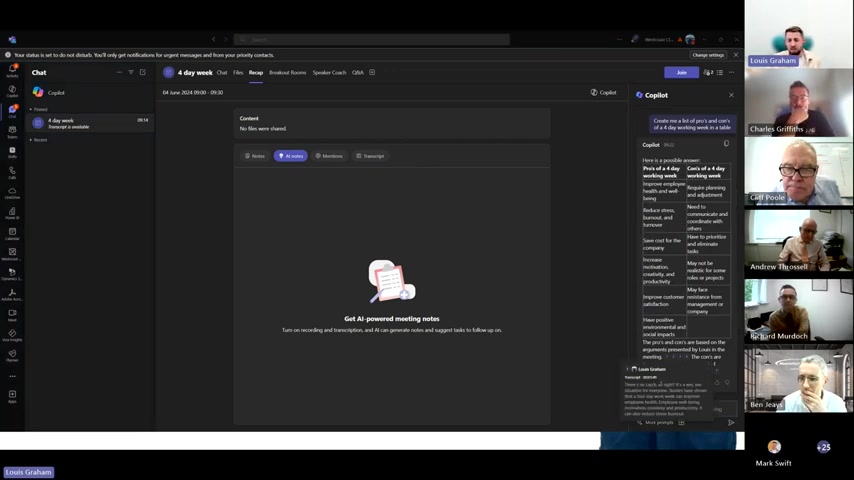854x480 pixels.
Task: Show more apps with the ellipsis in the rail
Action: 12,376
